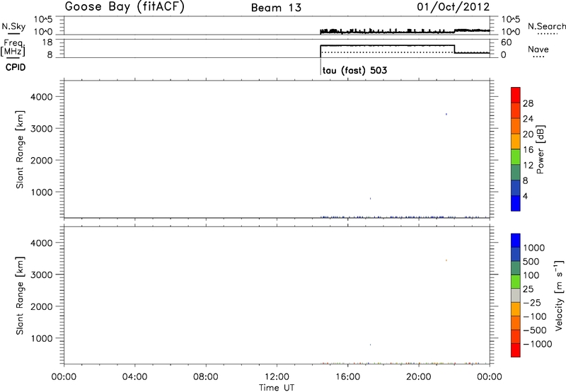The image size is (566, 392).
Task: Click the gray swatch in Velocity colorbar
Action: click(x=516, y=296)
